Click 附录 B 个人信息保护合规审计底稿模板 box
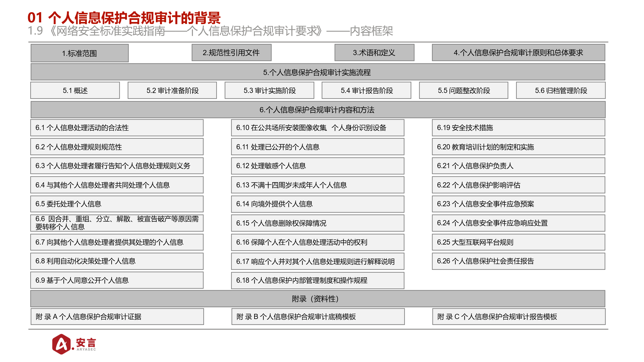The height and width of the screenshot is (362, 644). (x=318, y=316)
